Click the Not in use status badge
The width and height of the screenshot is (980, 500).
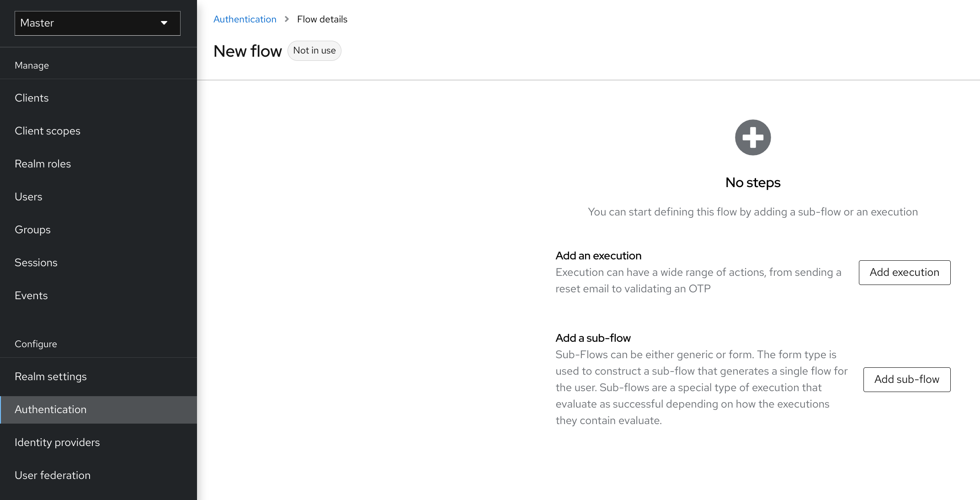point(314,50)
